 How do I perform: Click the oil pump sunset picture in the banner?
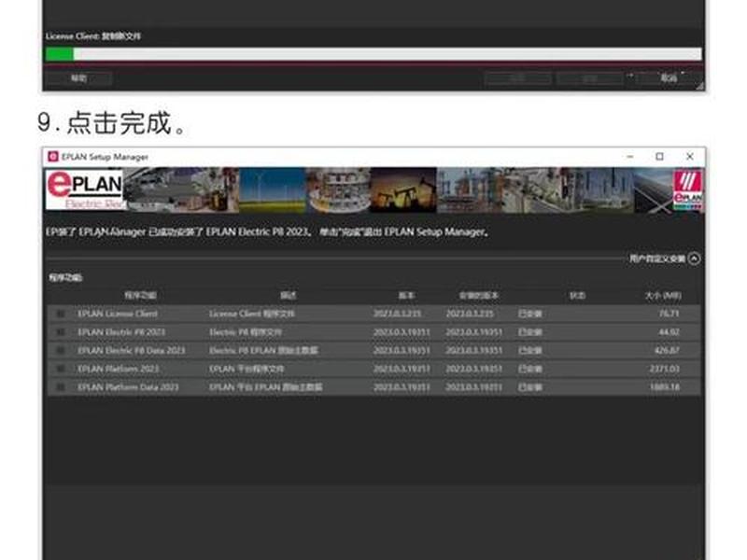(x=403, y=190)
